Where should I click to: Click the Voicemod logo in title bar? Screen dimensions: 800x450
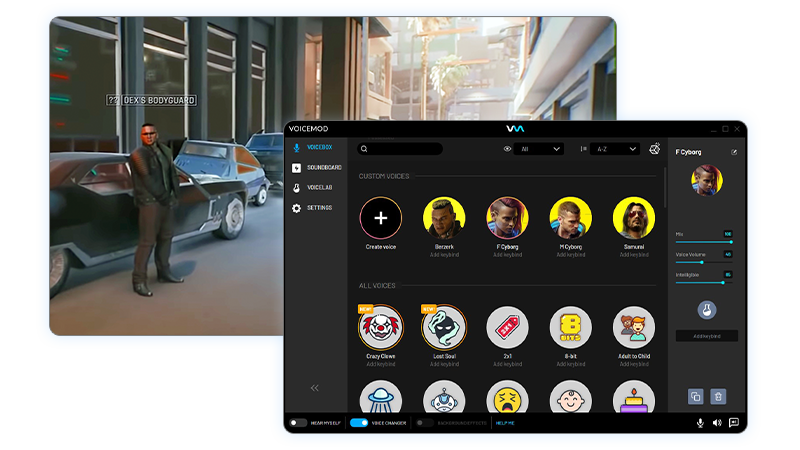point(515,129)
